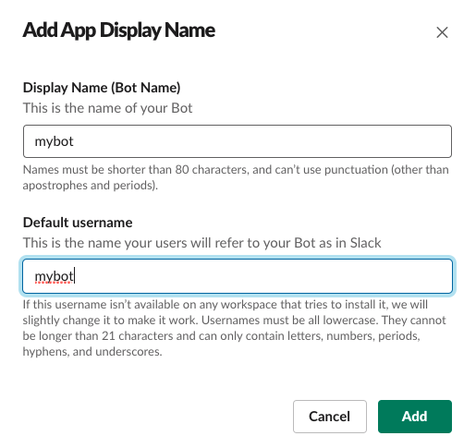
Task: Click the 'Names must be shorter than 80 characters' hint
Action: pos(236,177)
